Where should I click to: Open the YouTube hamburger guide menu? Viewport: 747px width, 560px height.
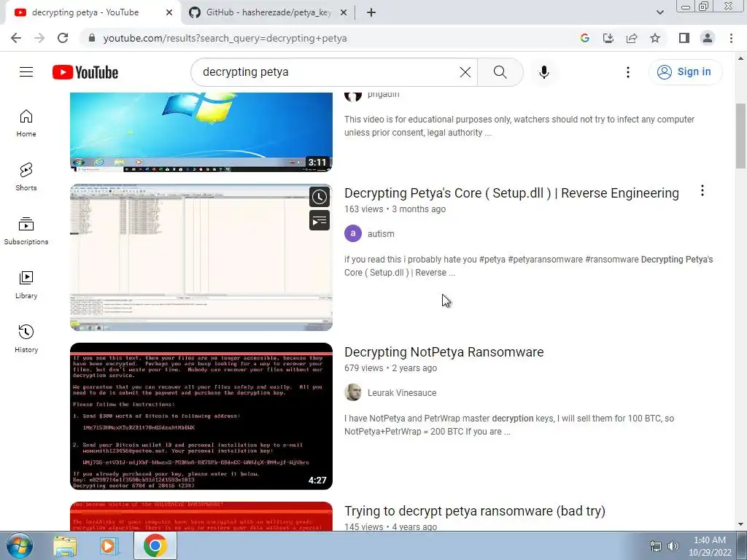coord(26,72)
